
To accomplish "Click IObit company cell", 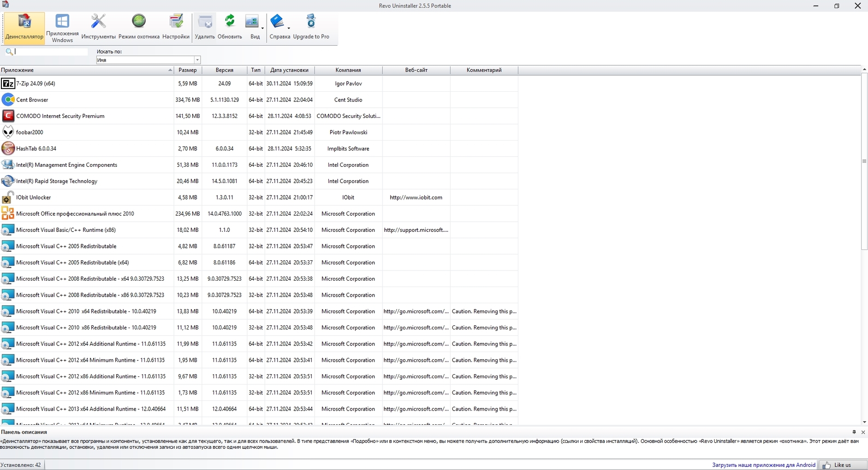I will [348, 197].
